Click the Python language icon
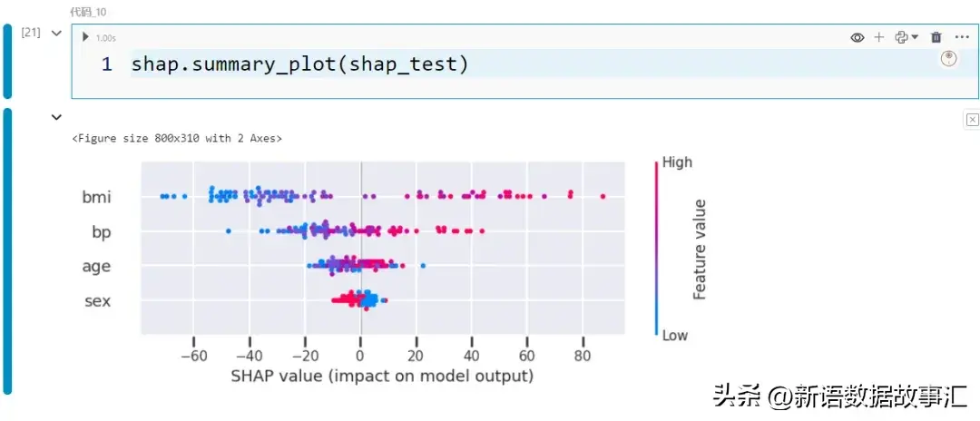 pos(900,37)
